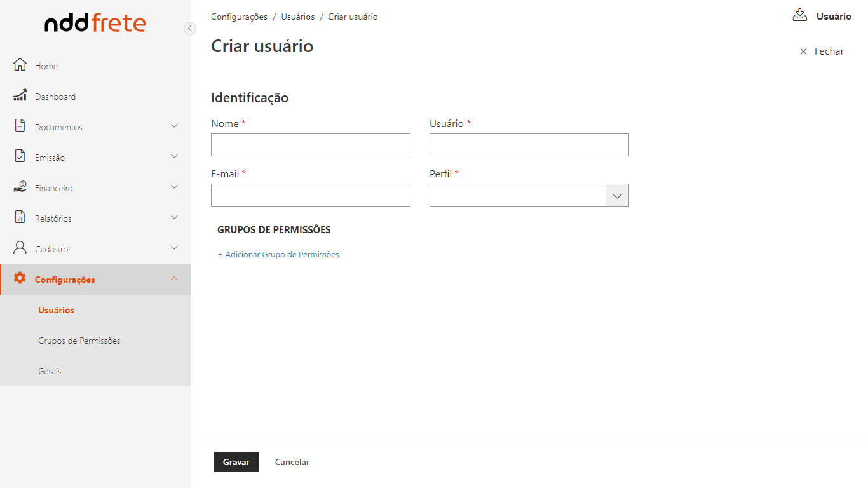Open Grupos de Permissões submenu item

(79, 341)
